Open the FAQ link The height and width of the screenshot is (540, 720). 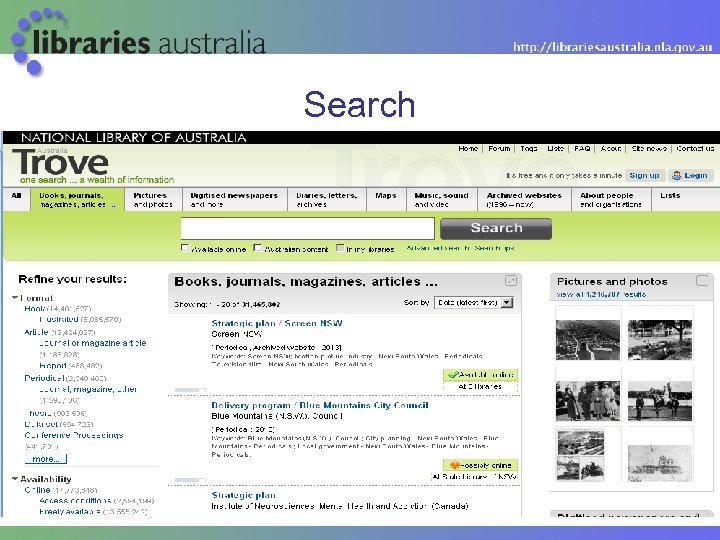pos(582,148)
